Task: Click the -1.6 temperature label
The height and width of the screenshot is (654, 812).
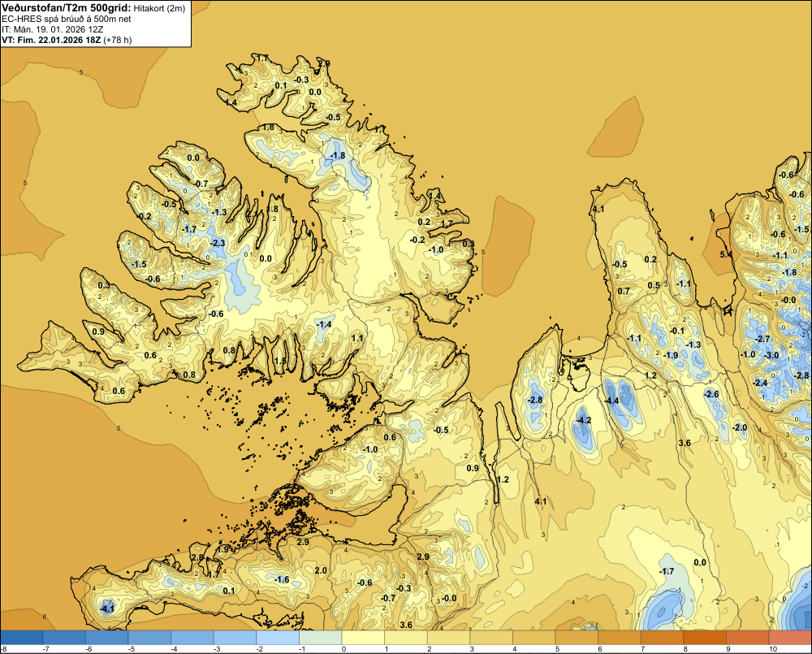Action: 282,579
